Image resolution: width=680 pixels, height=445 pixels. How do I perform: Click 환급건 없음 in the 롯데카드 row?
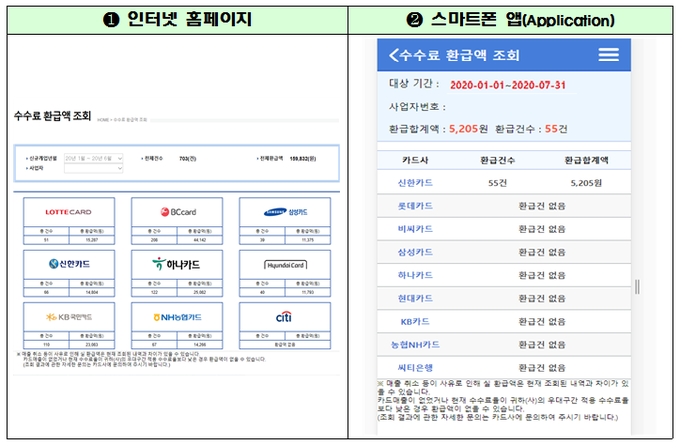(542, 206)
